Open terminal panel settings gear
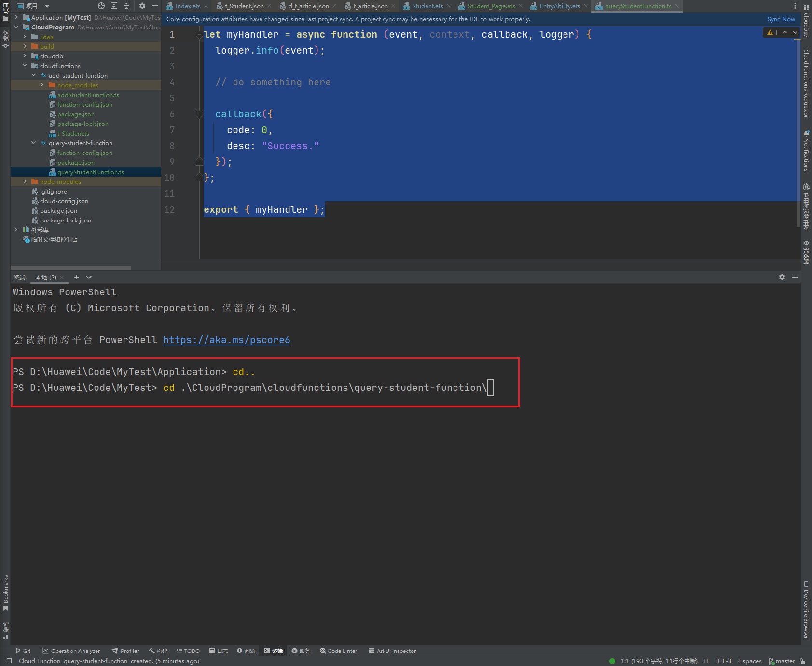This screenshot has height=666, width=812. [x=782, y=277]
